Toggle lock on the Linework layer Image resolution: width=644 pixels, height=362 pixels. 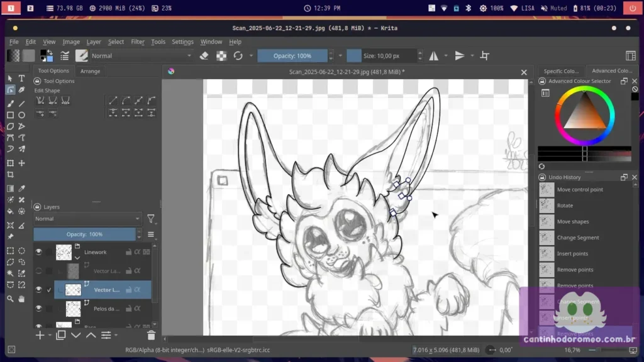(128, 252)
